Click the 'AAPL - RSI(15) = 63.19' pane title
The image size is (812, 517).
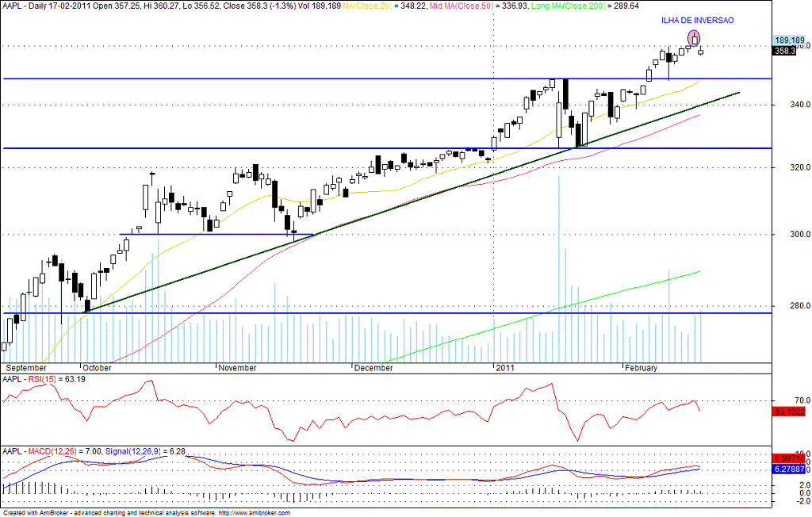[x=44, y=379]
